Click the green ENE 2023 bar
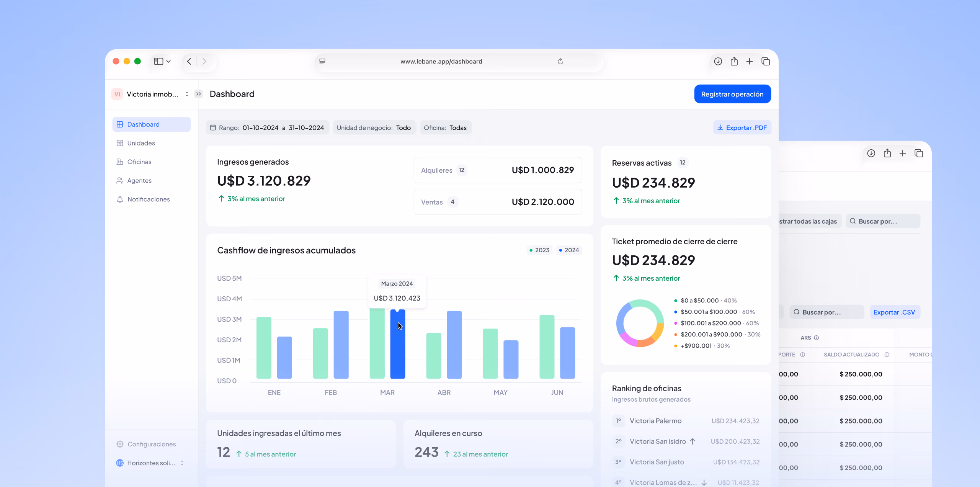 coord(264,348)
